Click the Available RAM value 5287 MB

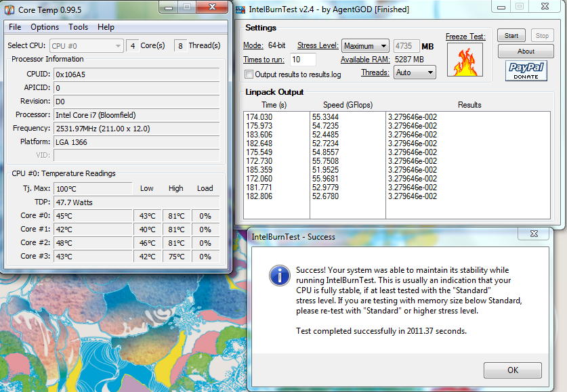409,60
